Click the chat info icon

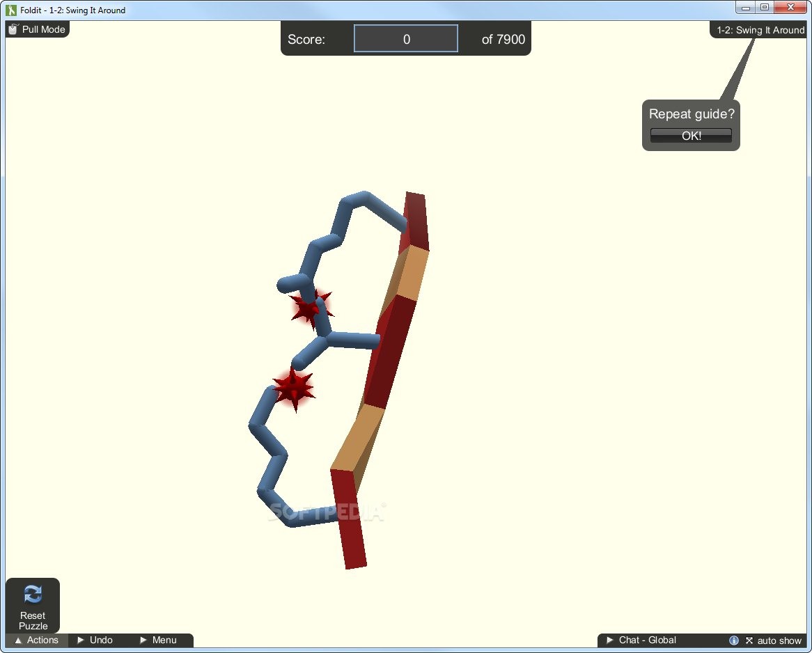point(734,640)
